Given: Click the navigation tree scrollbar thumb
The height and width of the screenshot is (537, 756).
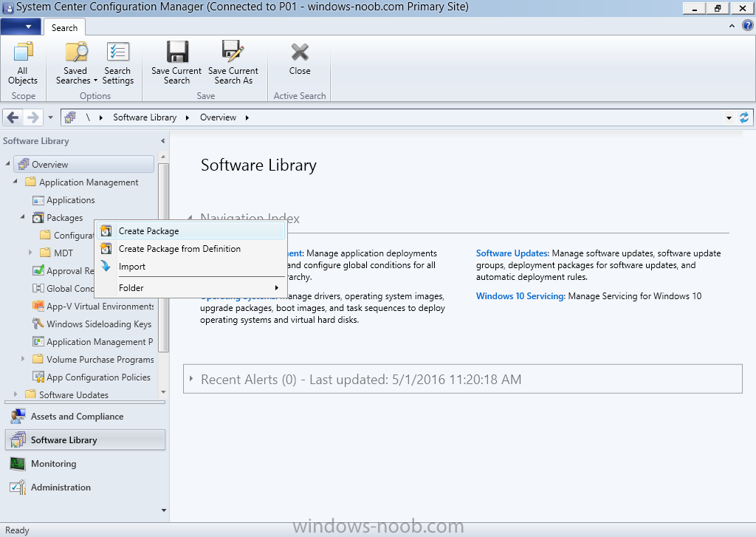Looking at the screenshot, I should 163,258.
